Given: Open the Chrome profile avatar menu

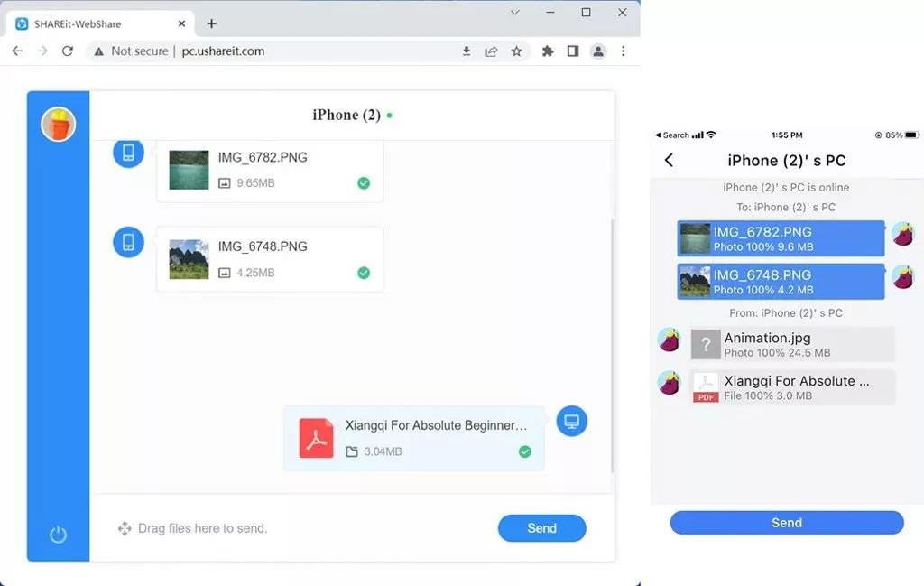Looking at the screenshot, I should coord(598,51).
